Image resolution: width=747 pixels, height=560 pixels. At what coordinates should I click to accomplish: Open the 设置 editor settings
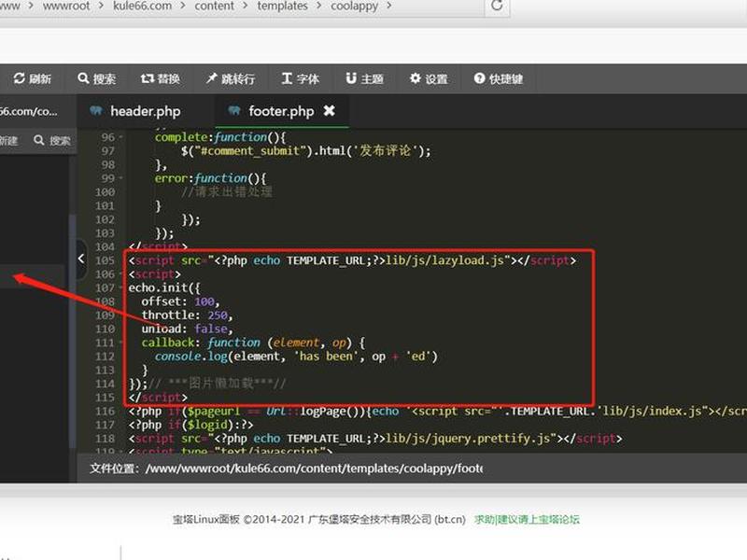429,78
